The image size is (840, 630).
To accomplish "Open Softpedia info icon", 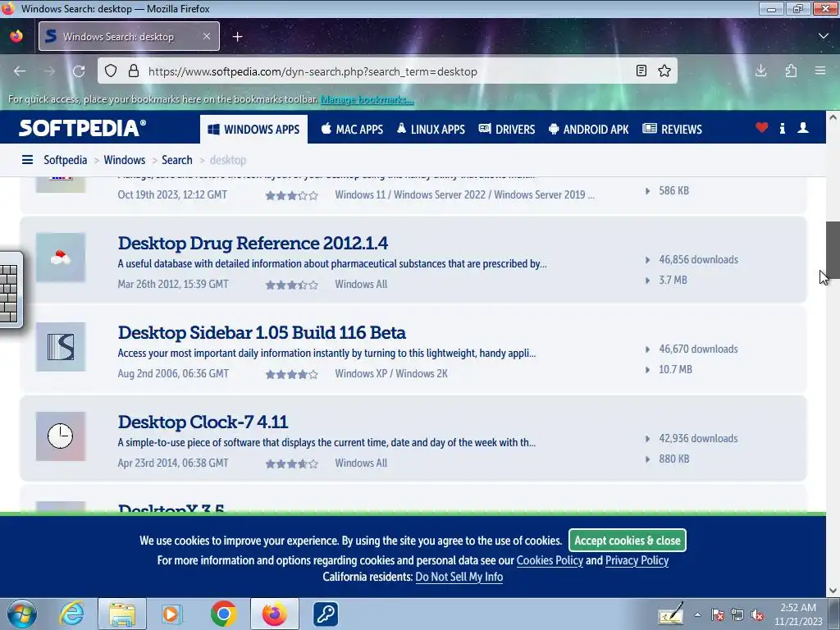I will (x=782, y=128).
